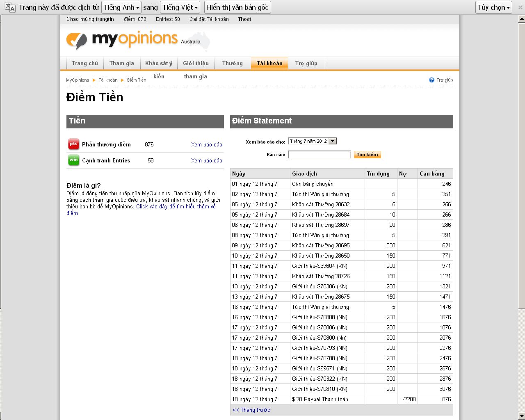Click the Thoát logout link

click(x=244, y=19)
